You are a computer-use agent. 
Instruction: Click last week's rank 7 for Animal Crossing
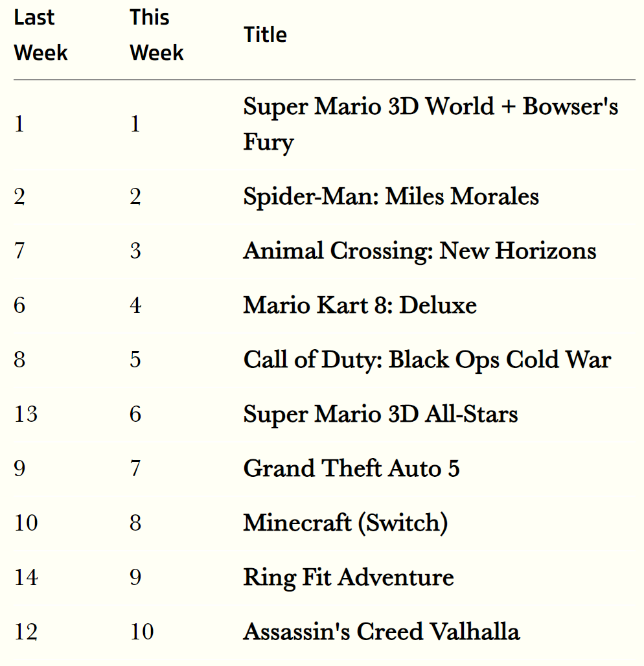19,251
